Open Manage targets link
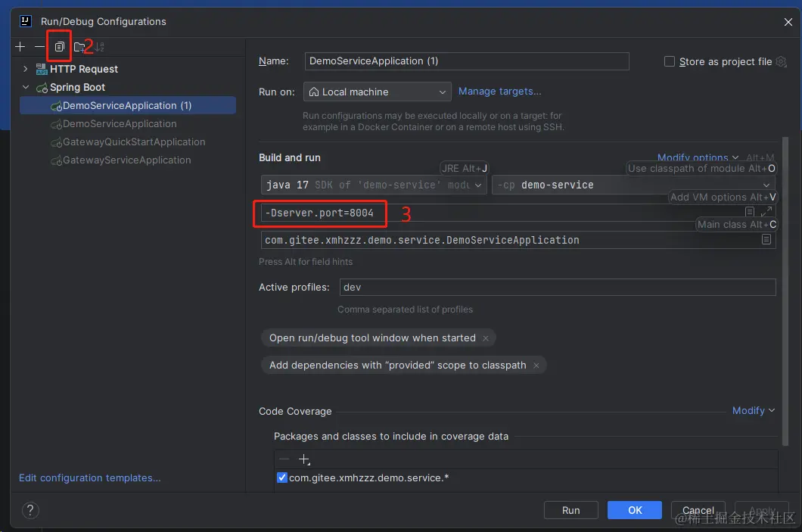This screenshot has height=532, width=802. coord(499,92)
